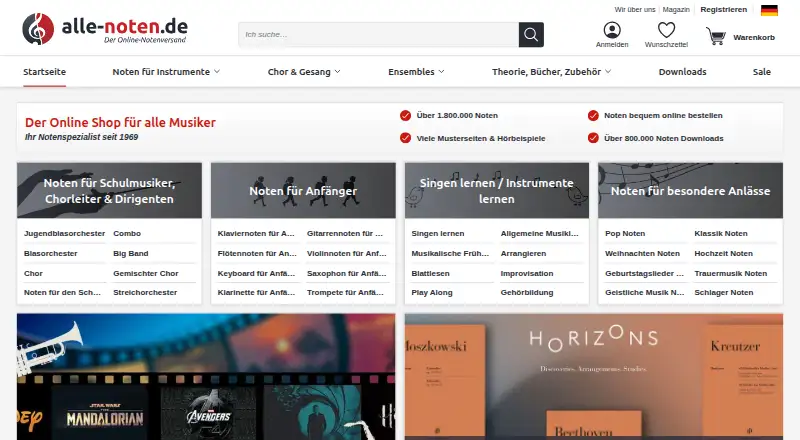The width and height of the screenshot is (800, 440).
Task: Open 'Geistliche Musik N...' link
Action: click(x=644, y=292)
